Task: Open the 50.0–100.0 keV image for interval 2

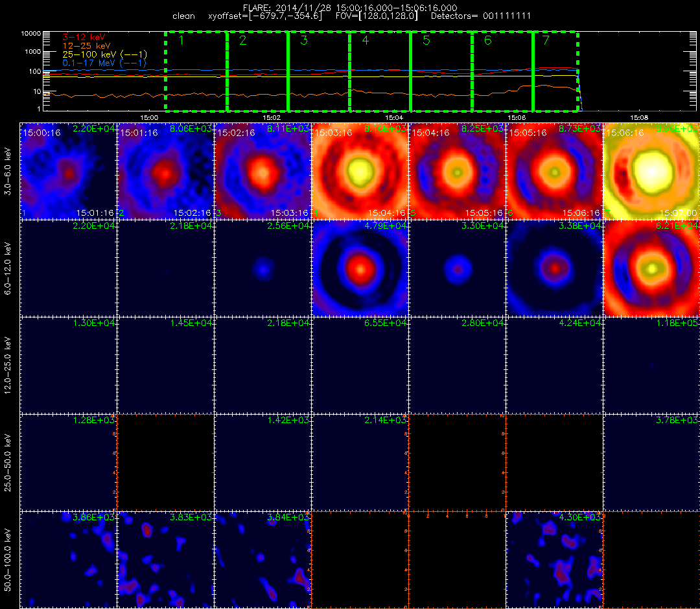Action: (x=166, y=560)
